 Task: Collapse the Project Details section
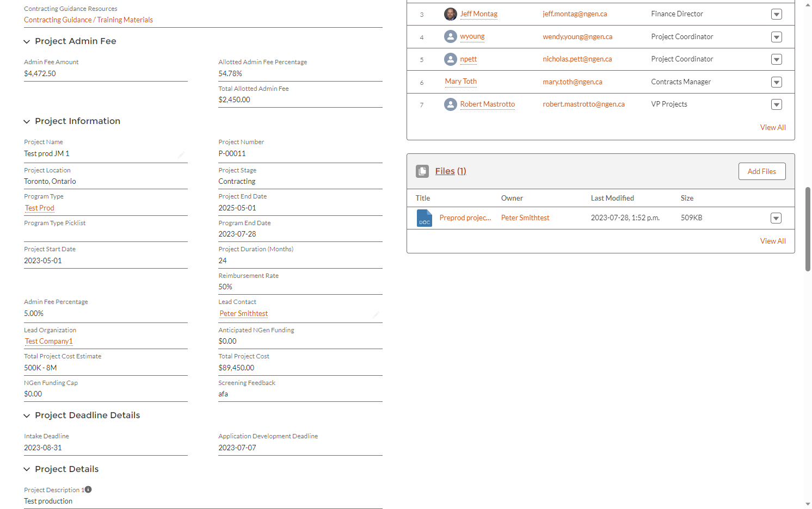(27, 470)
